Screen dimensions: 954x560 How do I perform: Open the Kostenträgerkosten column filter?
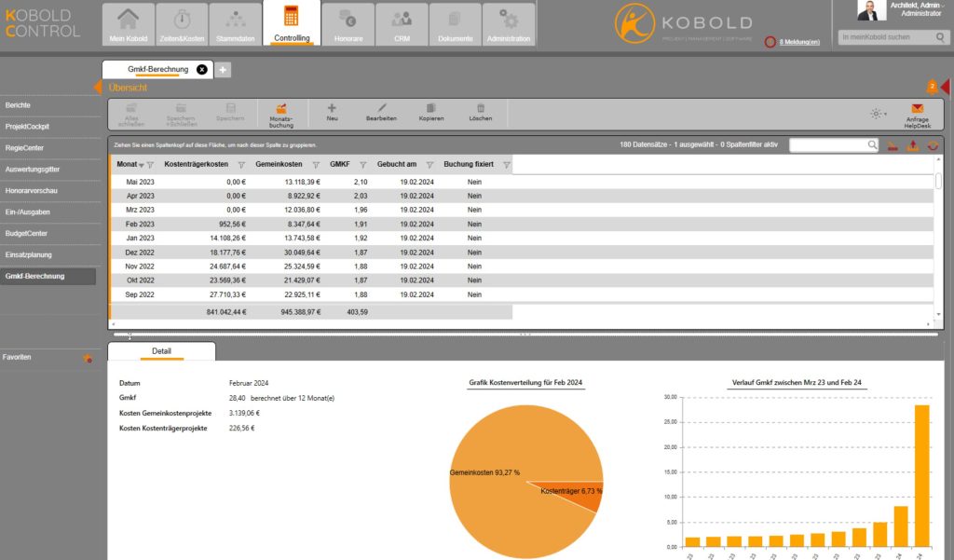point(241,165)
